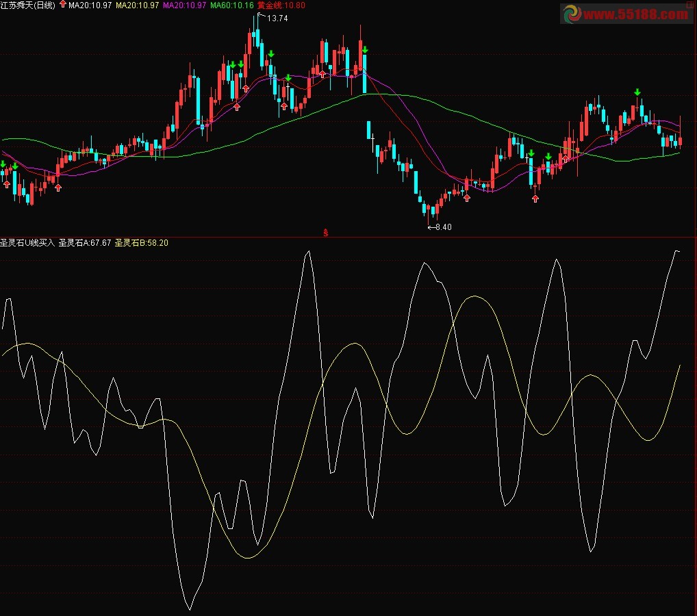Select the red S marker on the chart divider
The width and height of the screenshot is (697, 616).
pyautogui.click(x=326, y=233)
